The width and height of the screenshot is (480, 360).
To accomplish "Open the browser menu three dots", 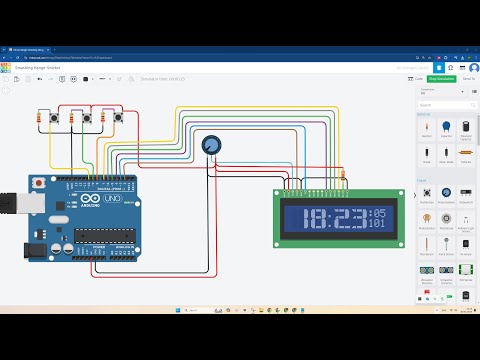I will tap(476, 58).
